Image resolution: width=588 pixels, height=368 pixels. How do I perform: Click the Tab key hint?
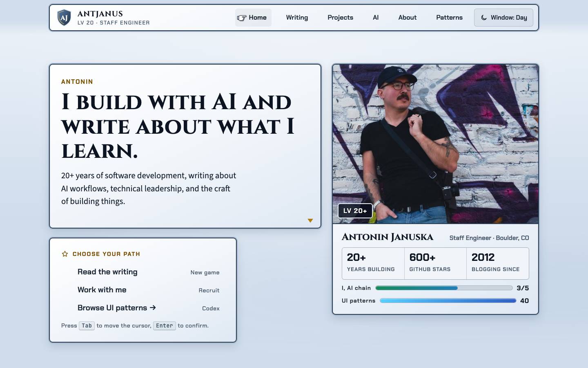click(x=87, y=326)
